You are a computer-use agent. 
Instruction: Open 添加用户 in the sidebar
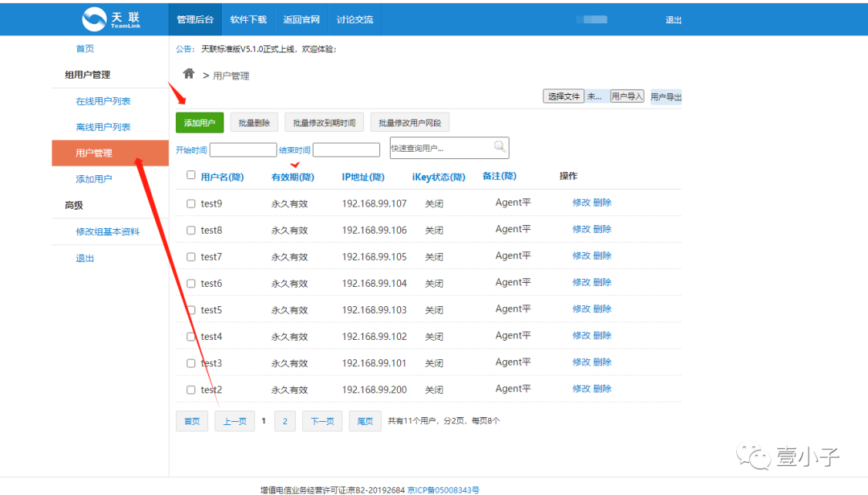pyautogui.click(x=93, y=179)
